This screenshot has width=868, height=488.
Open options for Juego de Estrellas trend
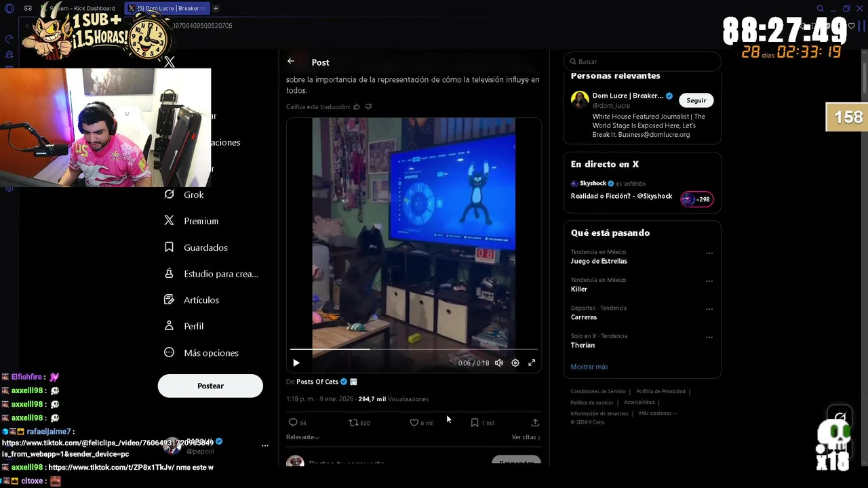pyautogui.click(x=709, y=253)
